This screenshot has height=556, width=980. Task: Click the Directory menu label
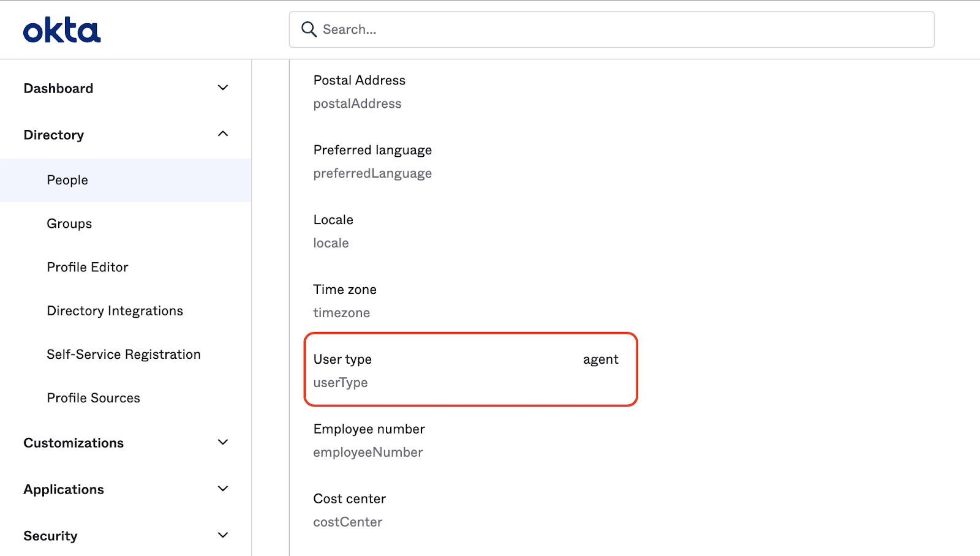(54, 135)
